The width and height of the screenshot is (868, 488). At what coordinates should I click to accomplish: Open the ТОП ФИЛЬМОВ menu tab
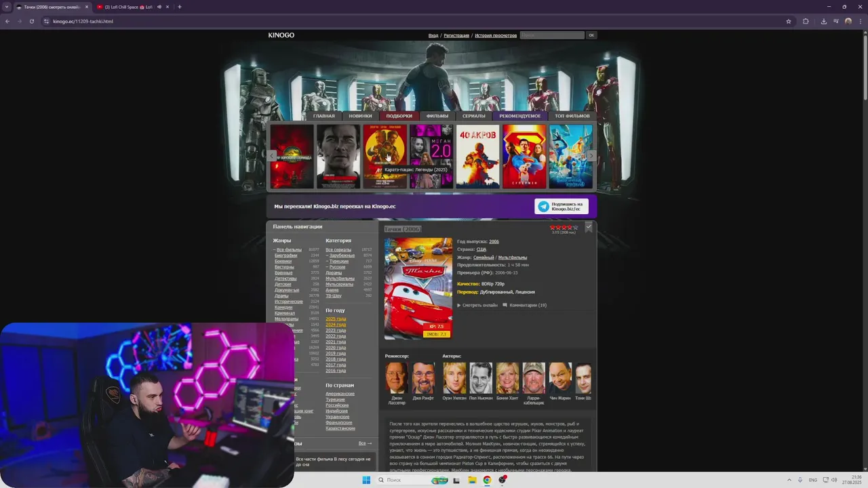572,116
